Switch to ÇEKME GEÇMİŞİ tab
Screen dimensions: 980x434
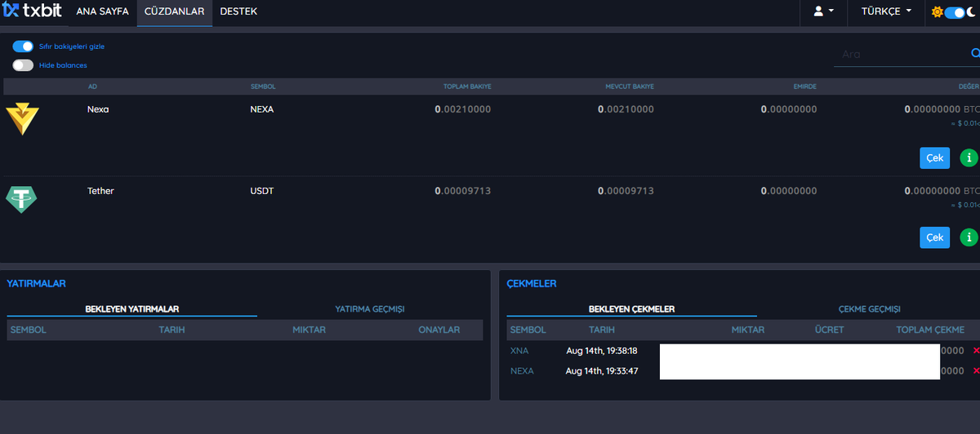869,309
